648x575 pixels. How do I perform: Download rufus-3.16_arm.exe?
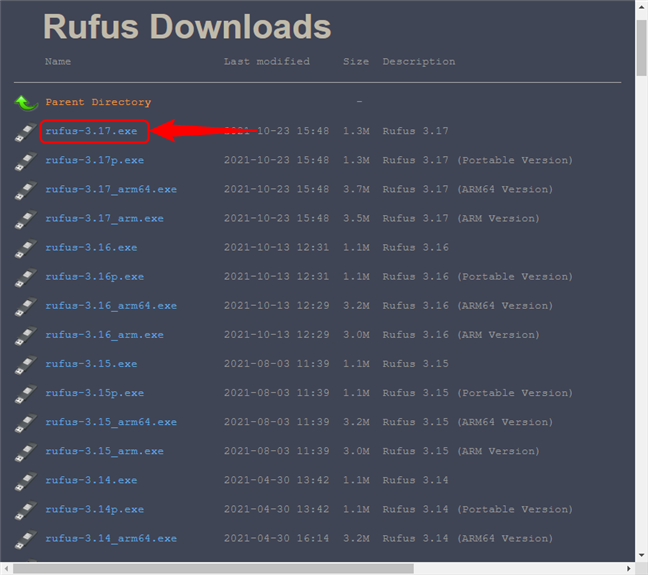tap(105, 335)
